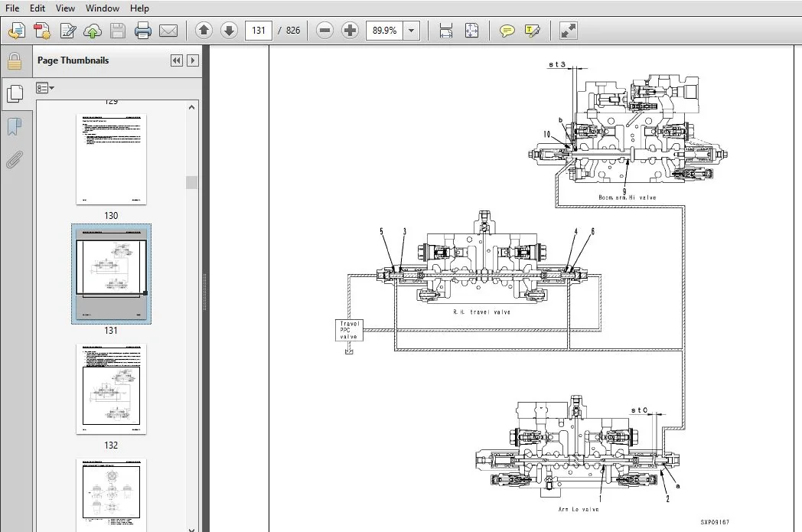This screenshot has height=532, width=802.
Task: Select the page 132 thumbnail
Action: coord(111,389)
